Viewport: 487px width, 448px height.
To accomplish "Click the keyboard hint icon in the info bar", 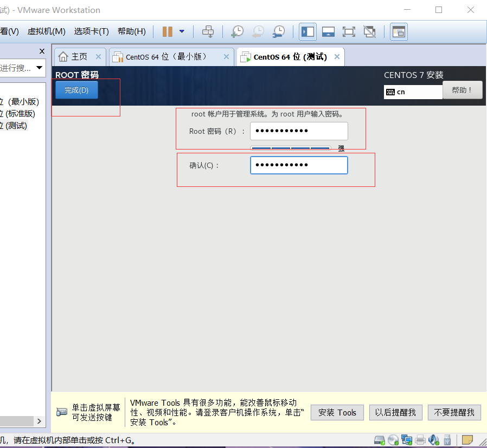I will (61, 412).
